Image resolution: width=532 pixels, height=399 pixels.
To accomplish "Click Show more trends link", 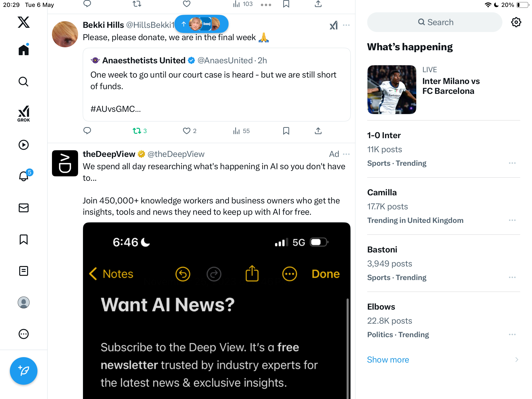I will (388, 360).
